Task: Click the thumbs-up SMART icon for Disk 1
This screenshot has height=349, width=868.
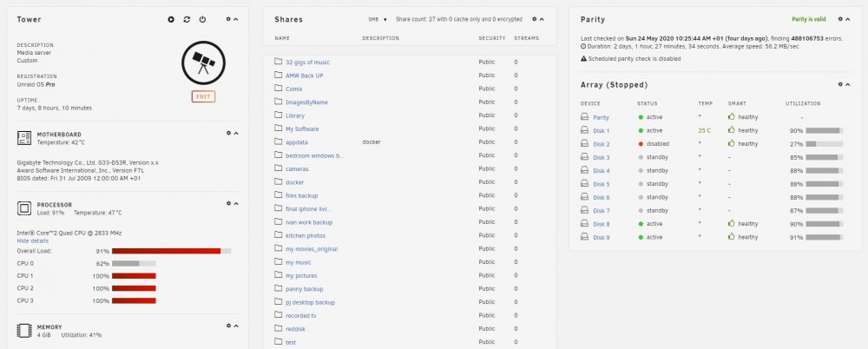Action: [731, 130]
